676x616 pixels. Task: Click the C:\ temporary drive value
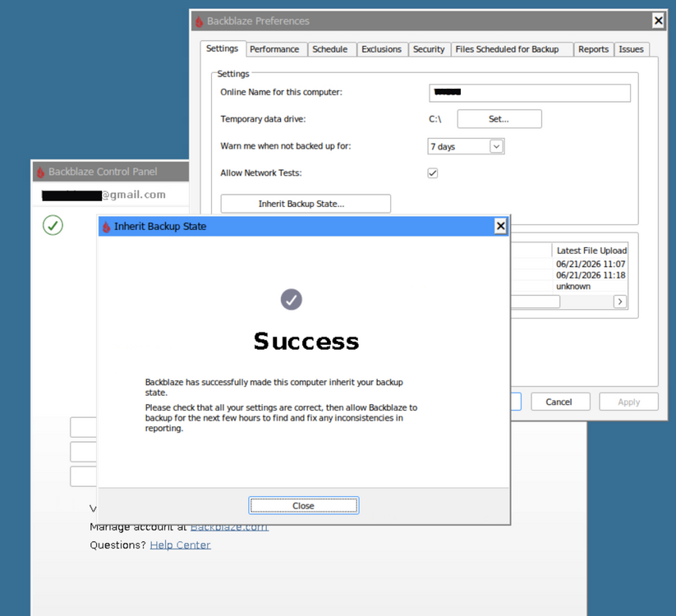435,119
